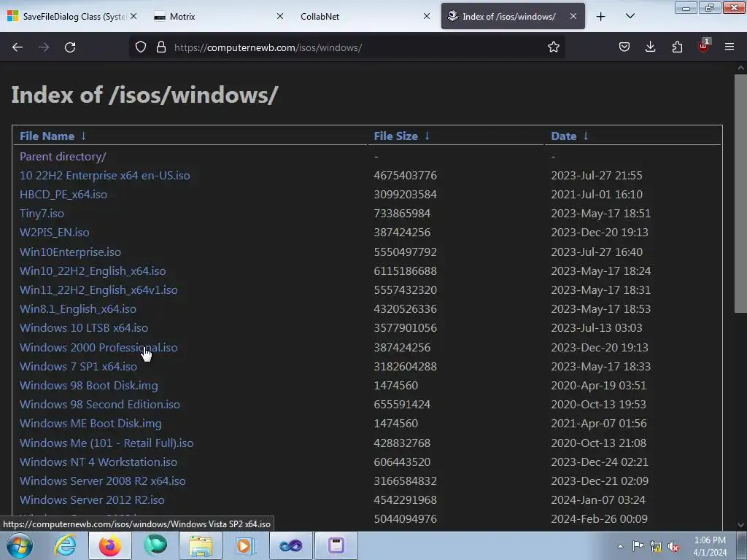747x560 pixels.
Task: Open Firefox application menu
Action: [x=729, y=47]
